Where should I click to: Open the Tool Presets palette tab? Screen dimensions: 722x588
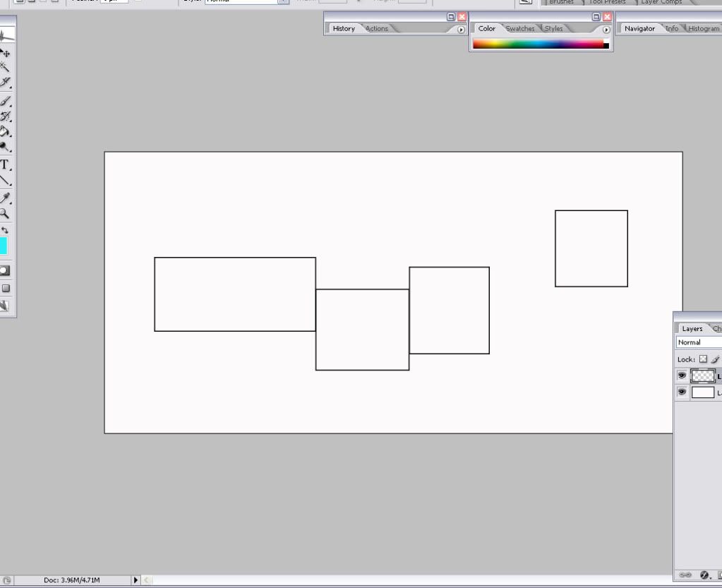click(x=607, y=2)
